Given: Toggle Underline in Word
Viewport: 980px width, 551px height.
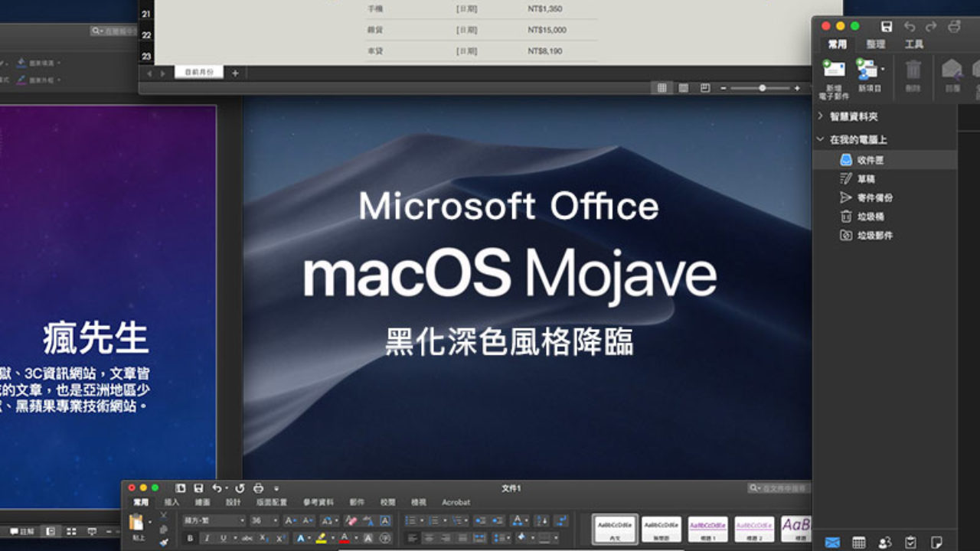Looking at the screenshot, I should [x=224, y=538].
